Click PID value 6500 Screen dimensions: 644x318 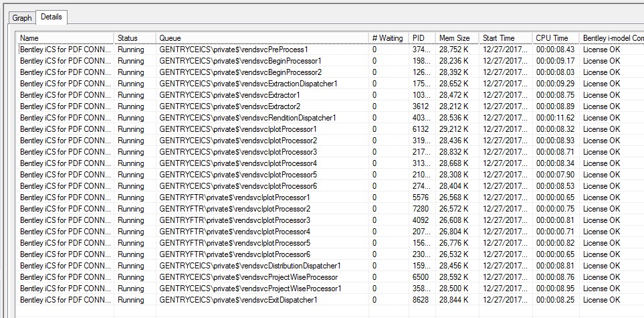(x=421, y=277)
